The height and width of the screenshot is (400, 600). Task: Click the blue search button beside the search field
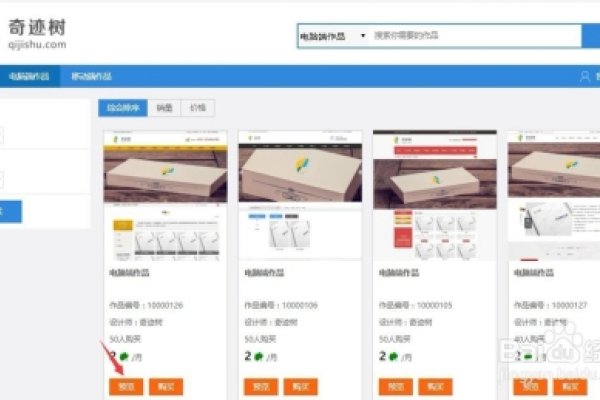(x=591, y=36)
